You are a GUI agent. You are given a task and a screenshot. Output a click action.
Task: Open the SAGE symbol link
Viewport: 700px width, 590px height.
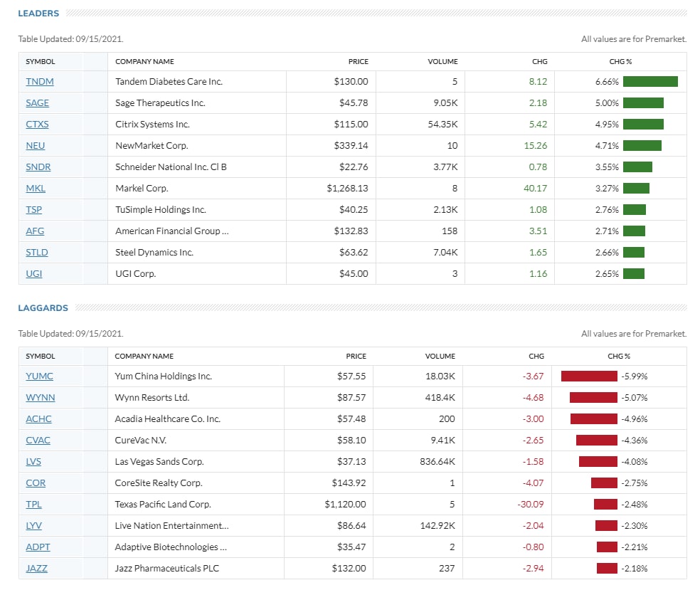[38, 103]
